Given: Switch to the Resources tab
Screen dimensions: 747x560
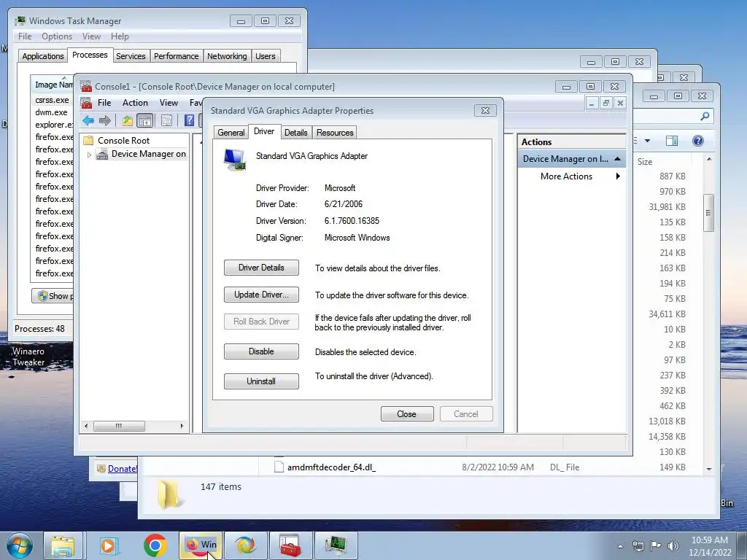Looking at the screenshot, I should 335,133.
